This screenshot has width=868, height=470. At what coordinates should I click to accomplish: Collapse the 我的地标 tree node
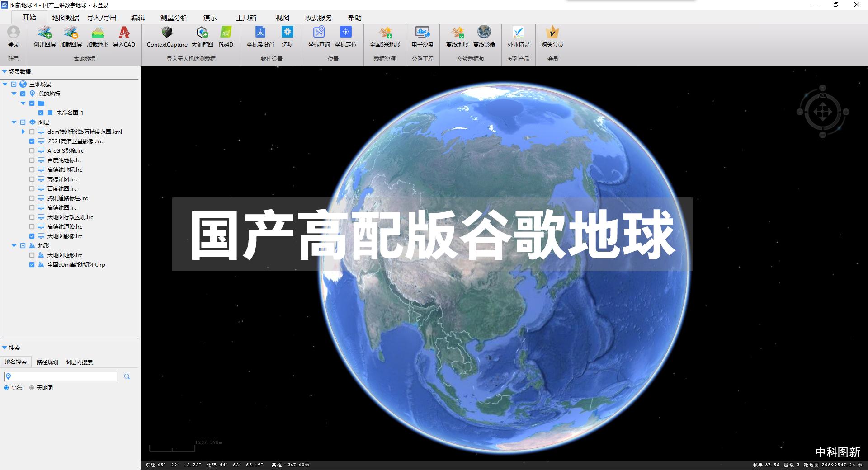point(14,94)
